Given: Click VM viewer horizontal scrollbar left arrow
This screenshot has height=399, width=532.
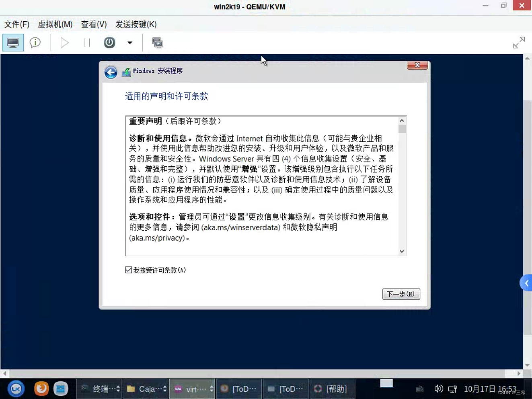Looking at the screenshot, I should click(x=4, y=373).
